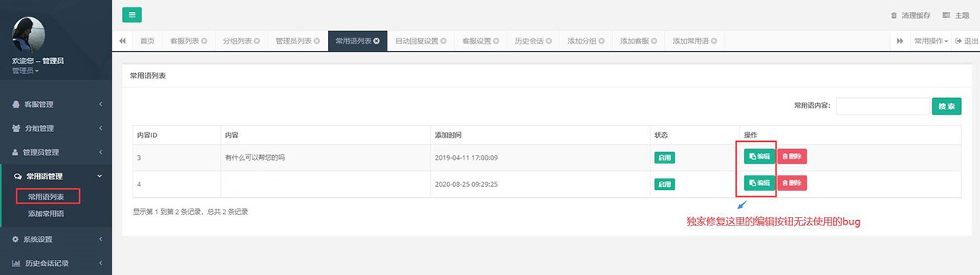The image size is (980, 275).
Task: Click 编辑 edit button for ID 3
Action: tap(759, 157)
